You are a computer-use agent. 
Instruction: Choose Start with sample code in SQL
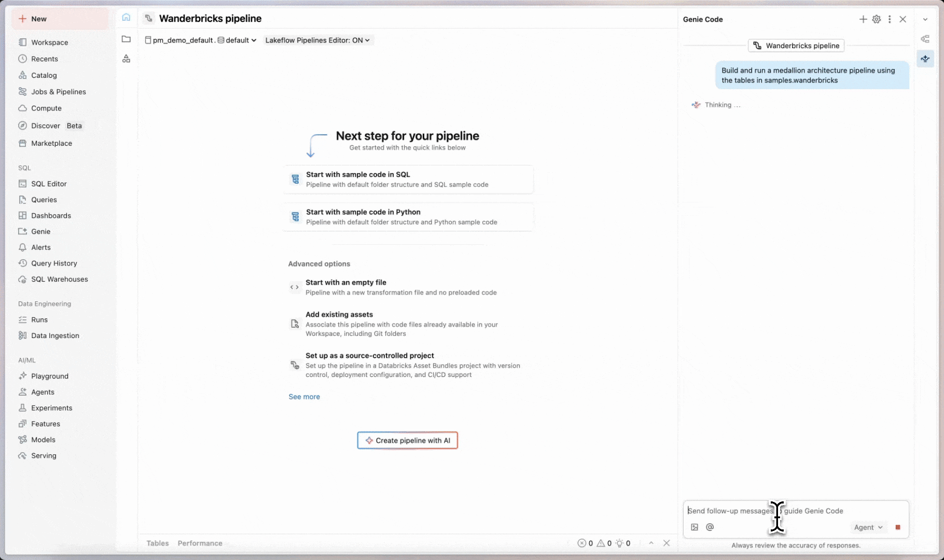click(409, 179)
